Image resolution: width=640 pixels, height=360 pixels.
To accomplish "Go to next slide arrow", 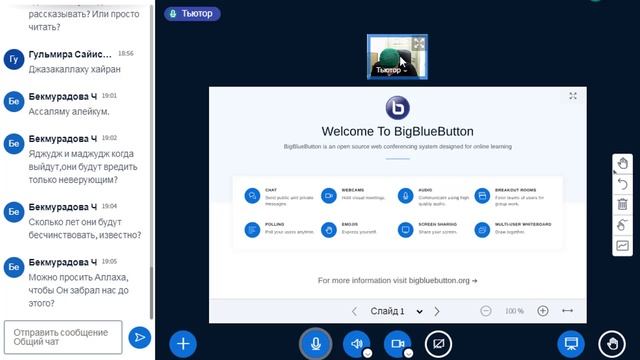I will [437, 311].
